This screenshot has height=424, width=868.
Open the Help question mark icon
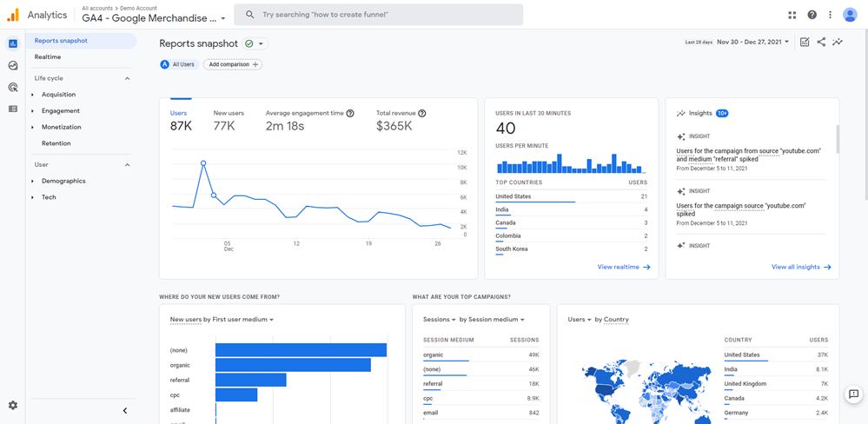coord(812,15)
